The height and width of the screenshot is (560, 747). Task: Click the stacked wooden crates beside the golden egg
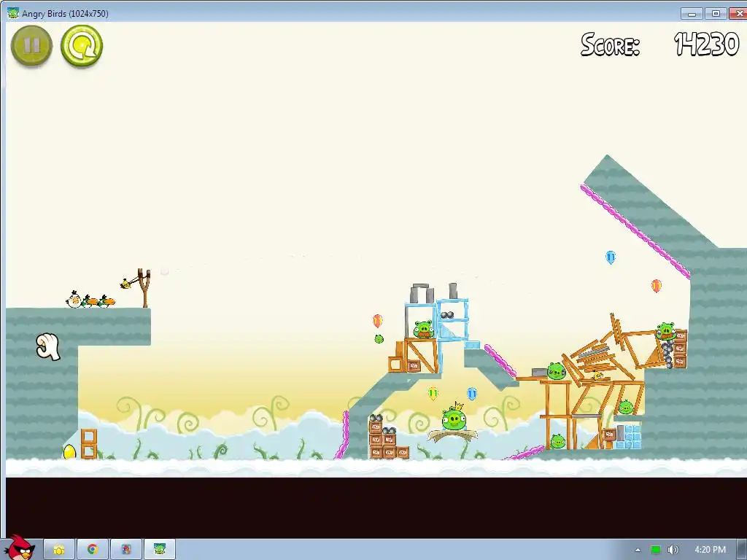(88, 443)
